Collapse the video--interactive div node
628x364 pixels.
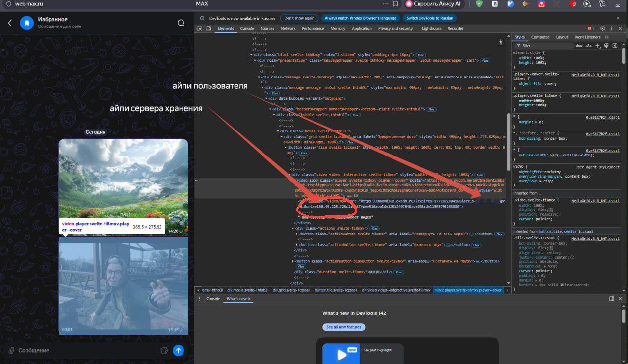289,175
